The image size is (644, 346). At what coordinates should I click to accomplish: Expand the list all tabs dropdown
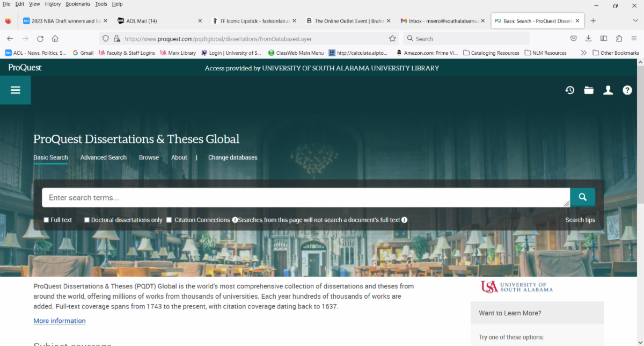635,21
